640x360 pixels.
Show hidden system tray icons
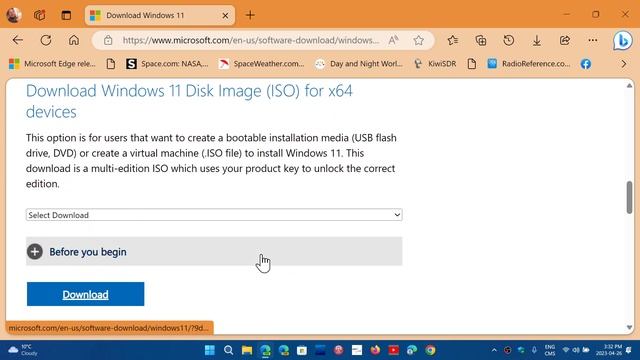click(x=494, y=350)
